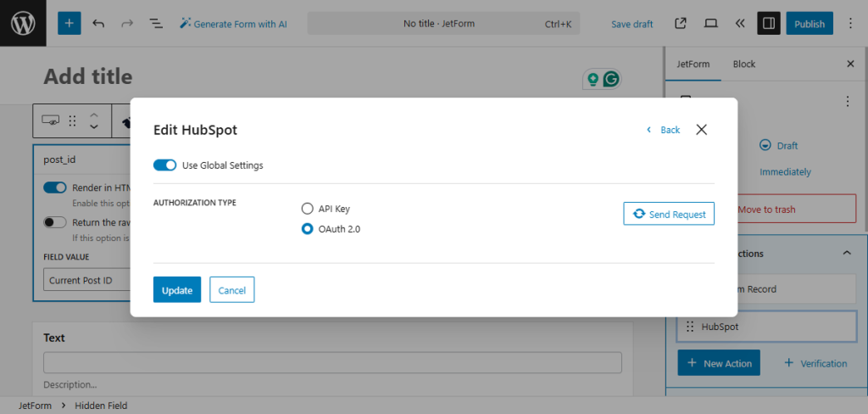Click the Text field input box

pos(332,362)
